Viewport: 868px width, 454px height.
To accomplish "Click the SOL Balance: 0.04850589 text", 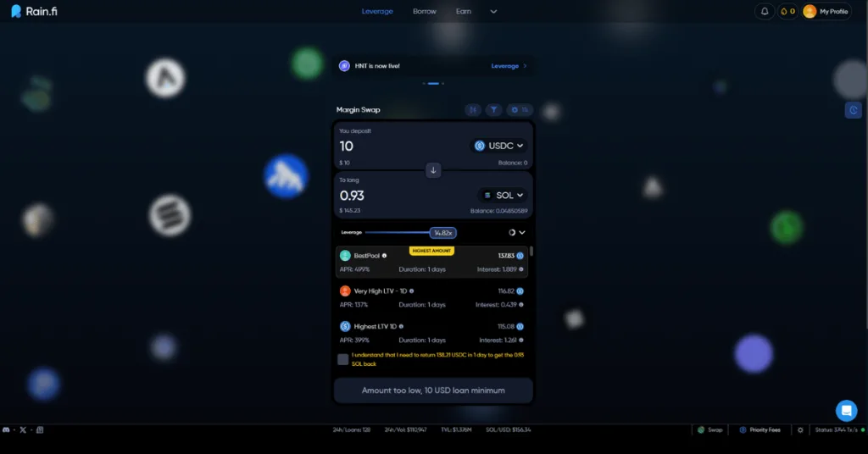I will 498,211.
